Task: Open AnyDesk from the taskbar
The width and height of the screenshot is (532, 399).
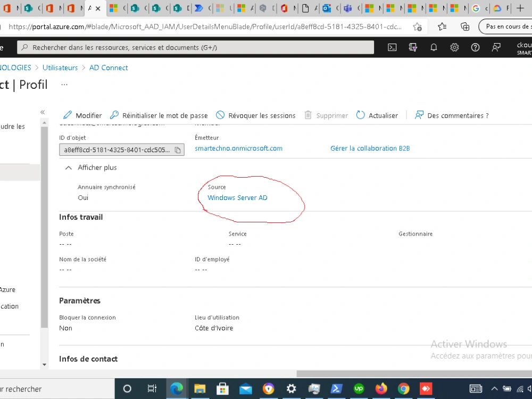Action: 426,389
